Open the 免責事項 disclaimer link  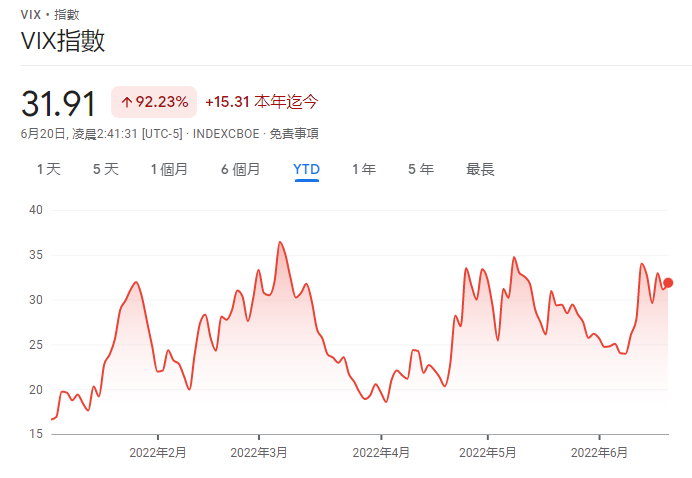click(x=294, y=133)
